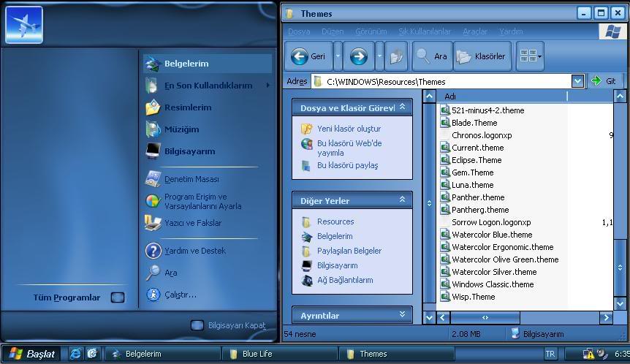The image size is (630, 364).
Task: Click Bu klasörü Web'de yayımla
Action: click(x=349, y=148)
